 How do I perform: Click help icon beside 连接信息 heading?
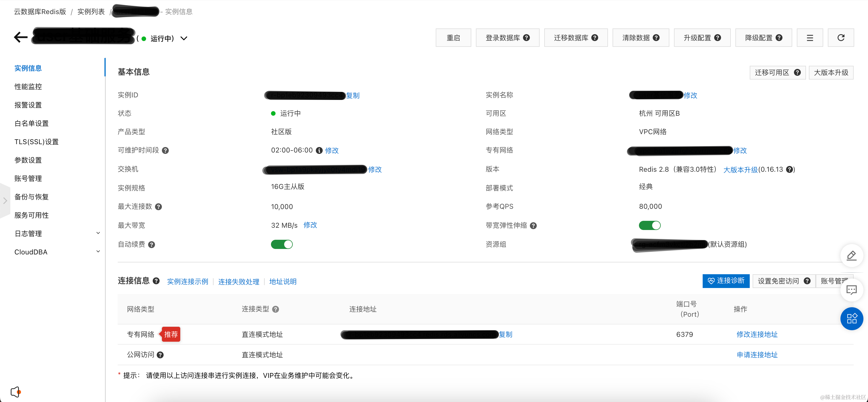(156, 281)
